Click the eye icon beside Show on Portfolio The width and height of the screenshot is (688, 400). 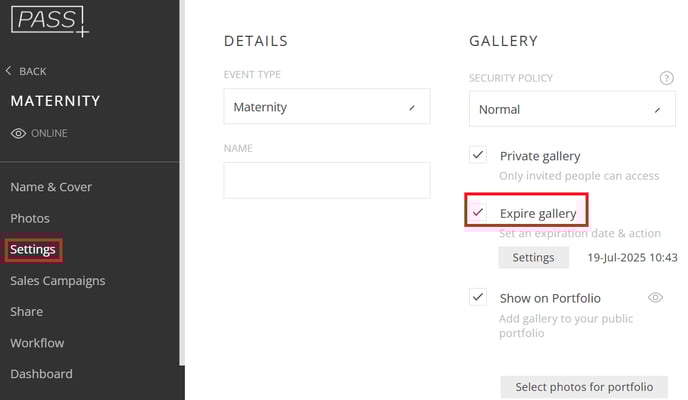pyautogui.click(x=655, y=298)
